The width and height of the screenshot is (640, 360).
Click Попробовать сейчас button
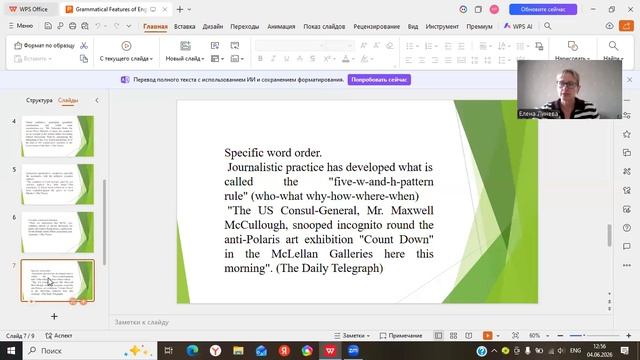tap(379, 80)
